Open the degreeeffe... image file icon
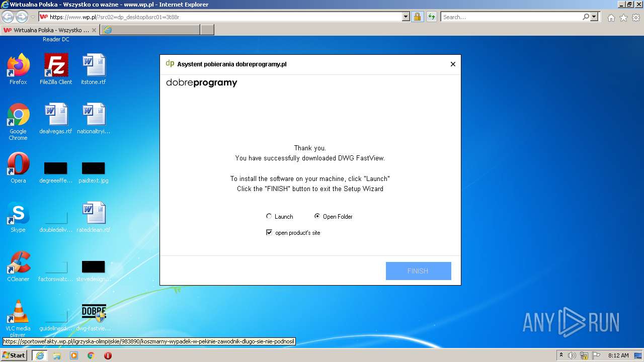 coord(56,171)
